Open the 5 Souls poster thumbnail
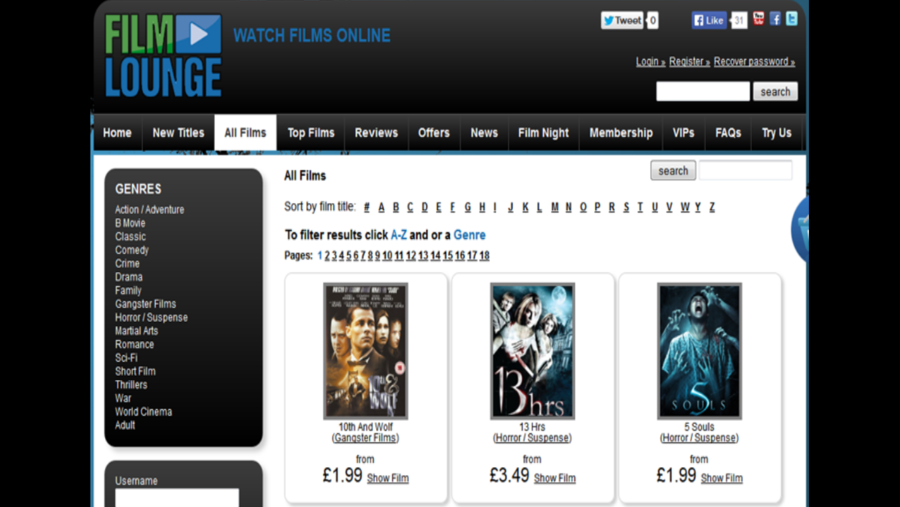 pos(699,351)
